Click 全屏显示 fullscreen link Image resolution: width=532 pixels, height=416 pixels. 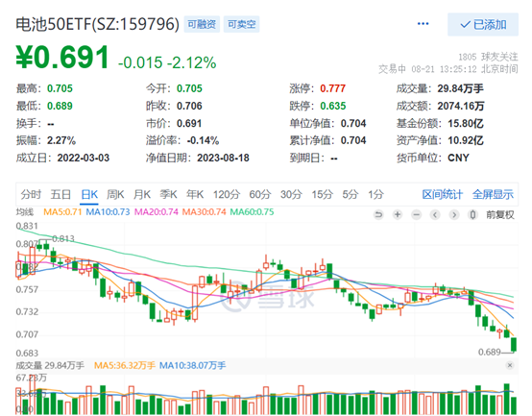493,194
